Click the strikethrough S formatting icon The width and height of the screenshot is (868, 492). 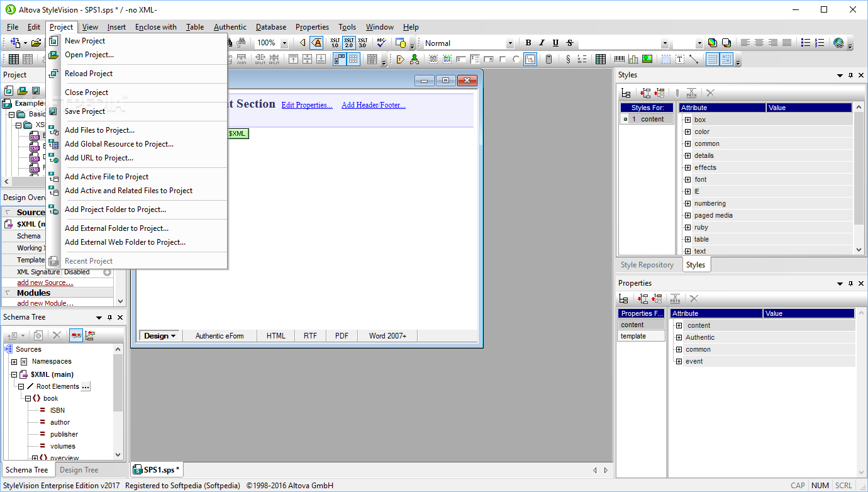(570, 43)
